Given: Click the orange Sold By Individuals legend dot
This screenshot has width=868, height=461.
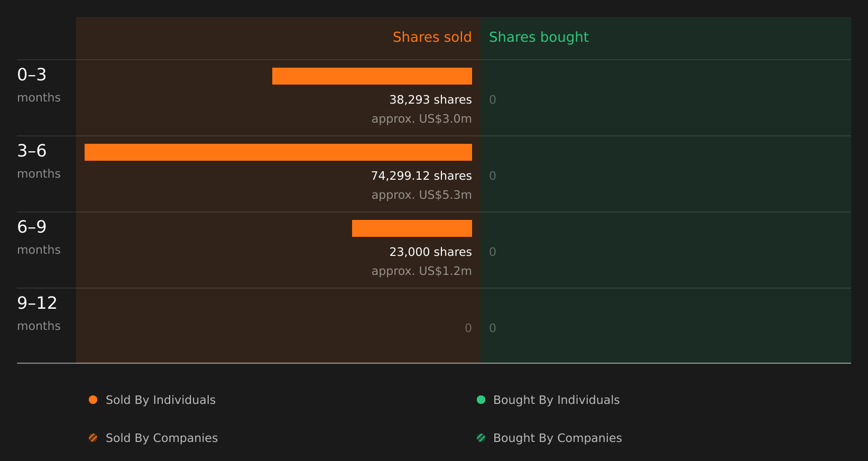Looking at the screenshot, I should (x=93, y=400).
